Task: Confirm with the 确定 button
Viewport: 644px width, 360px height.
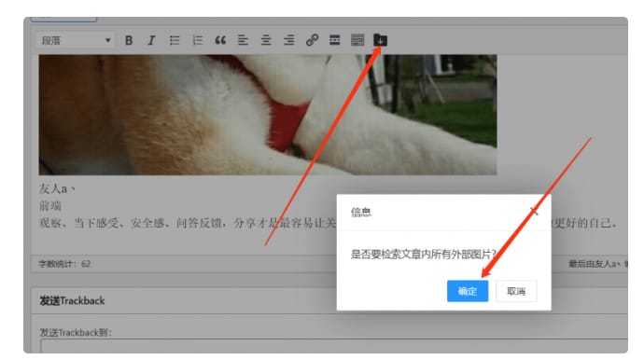Action: coord(468,291)
